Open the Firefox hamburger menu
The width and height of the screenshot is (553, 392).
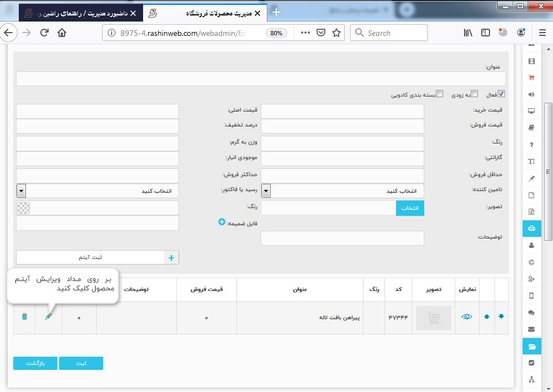tap(543, 33)
